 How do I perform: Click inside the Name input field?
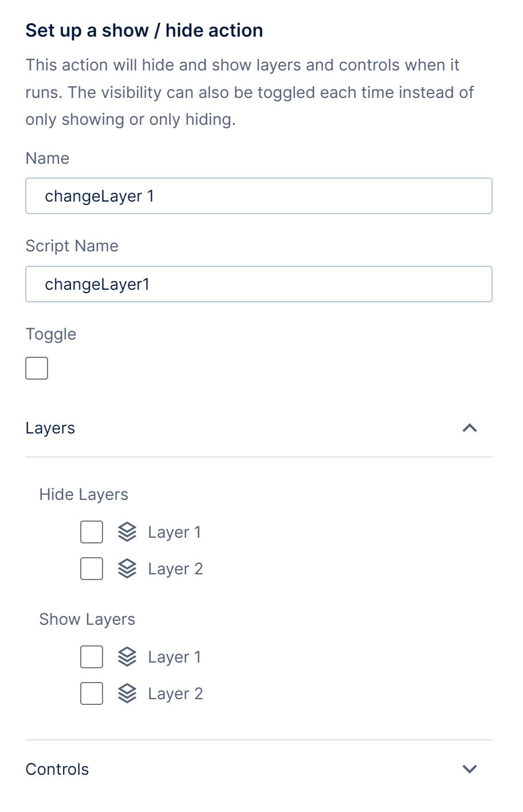coord(258,195)
